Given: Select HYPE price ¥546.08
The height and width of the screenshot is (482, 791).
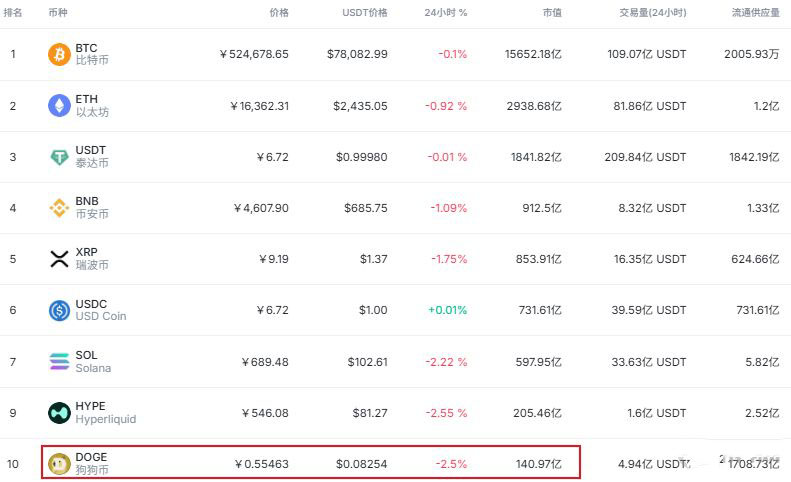Looking at the screenshot, I should coord(265,413).
